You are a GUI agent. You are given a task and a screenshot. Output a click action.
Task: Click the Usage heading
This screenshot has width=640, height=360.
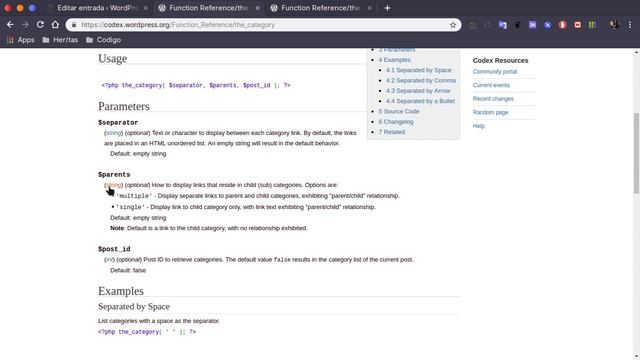coord(112,59)
